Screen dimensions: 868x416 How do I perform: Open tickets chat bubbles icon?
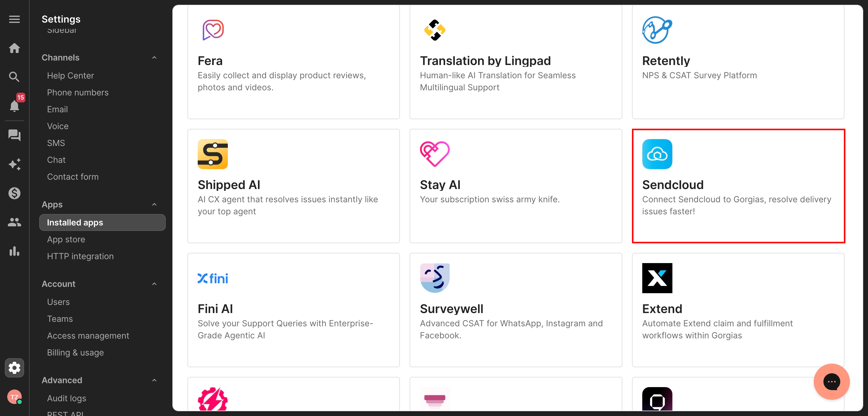14,135
